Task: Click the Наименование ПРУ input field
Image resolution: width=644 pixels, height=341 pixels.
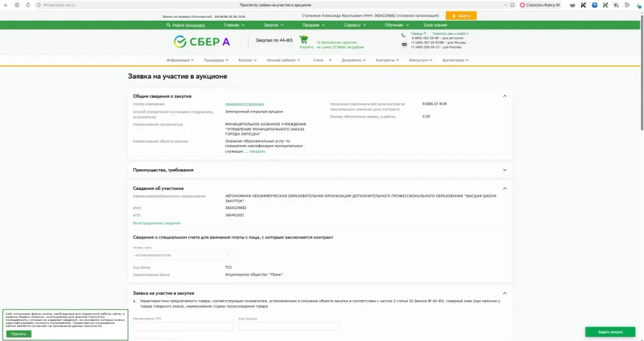Action: pos(183,326)
